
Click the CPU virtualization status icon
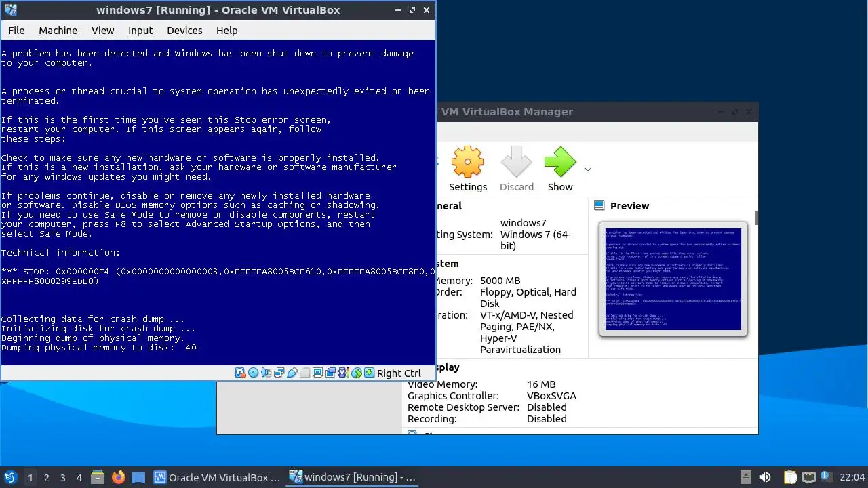click(344, 373)
